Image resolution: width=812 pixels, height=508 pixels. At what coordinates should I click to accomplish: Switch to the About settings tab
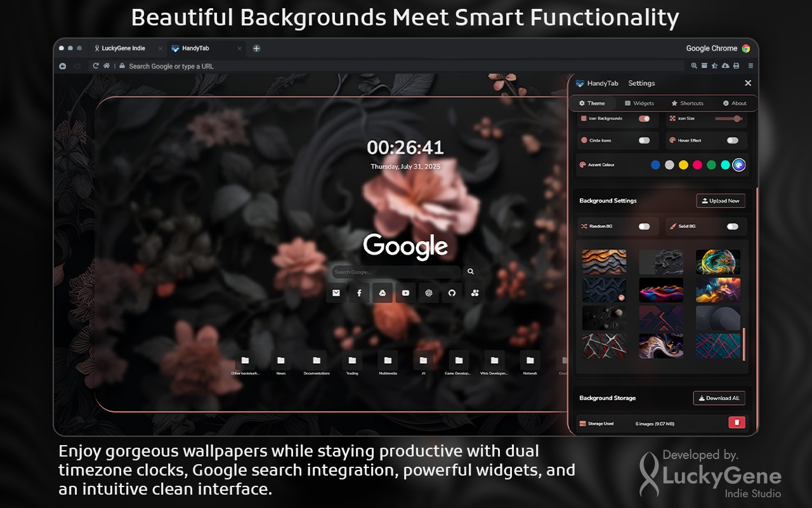(x=735, y=103)
